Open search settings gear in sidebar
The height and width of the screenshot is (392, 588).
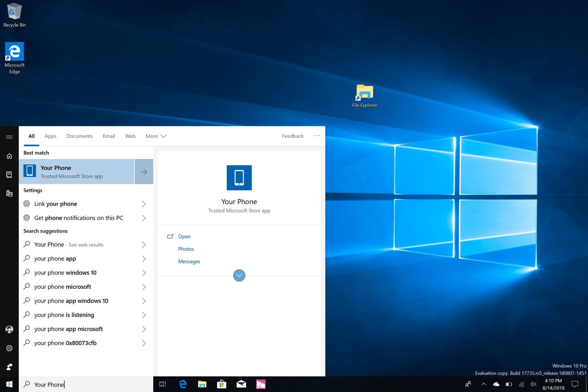click(x=9, y=348)
